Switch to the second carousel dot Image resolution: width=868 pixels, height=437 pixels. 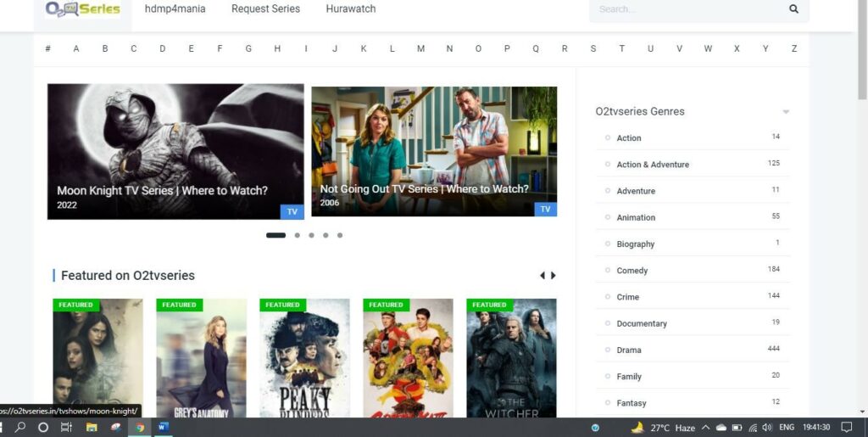pyautogui.click(x=297, y=235)
